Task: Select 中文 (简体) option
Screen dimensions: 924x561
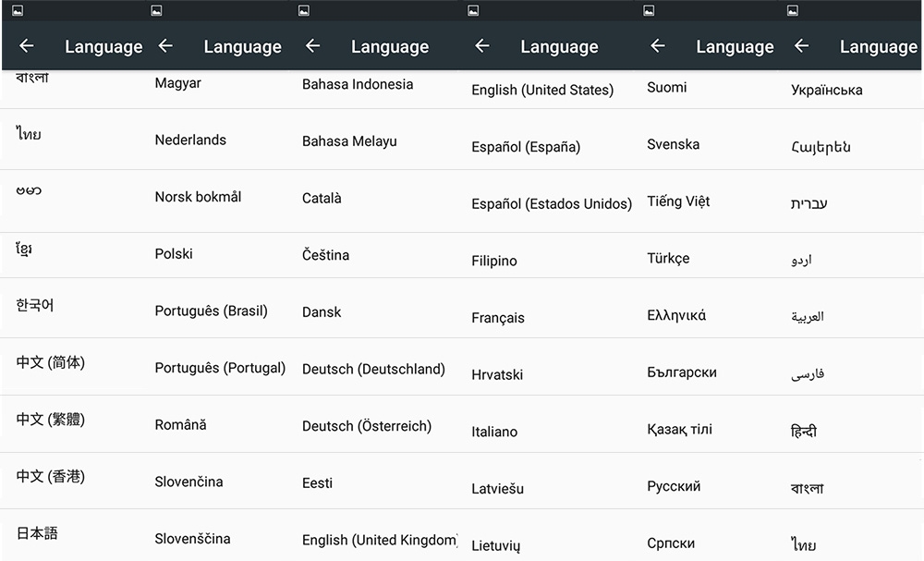Action: [x=50, y=363]
